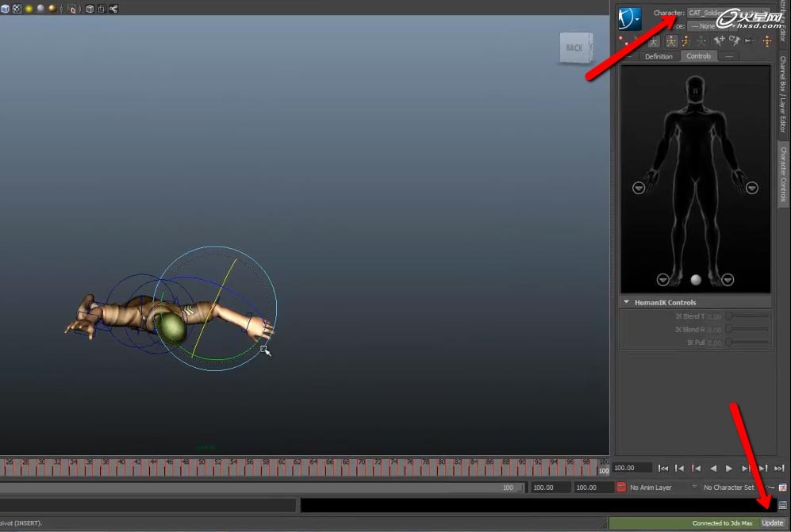This screenshot has height=532, width=791.
Task: Click frame 80 on the time slider
Action: click(442, 468)
